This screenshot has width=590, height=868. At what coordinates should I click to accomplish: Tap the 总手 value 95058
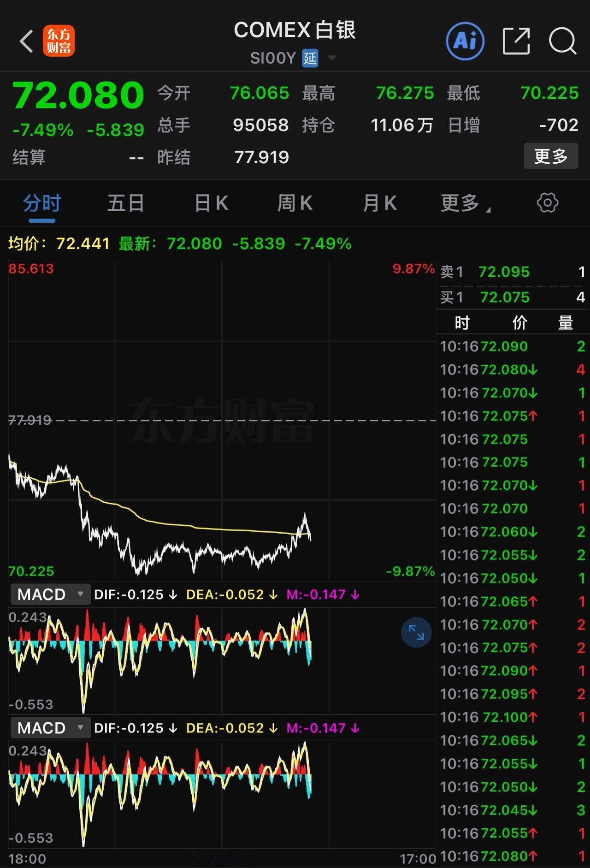click(x=261, y=125)
